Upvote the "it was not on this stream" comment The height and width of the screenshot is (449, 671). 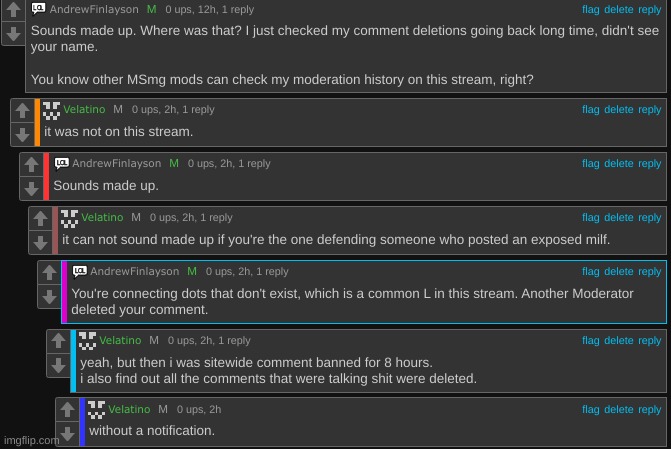(22, 109)
